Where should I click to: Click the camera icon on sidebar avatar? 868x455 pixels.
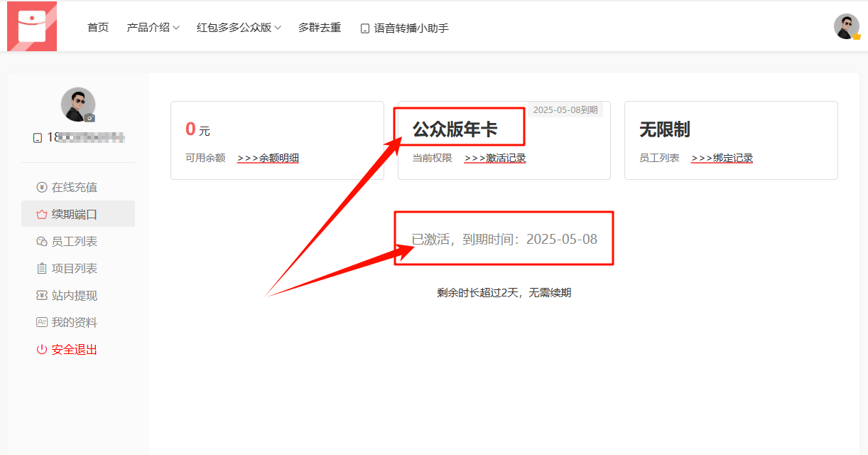tap(89, 117)
